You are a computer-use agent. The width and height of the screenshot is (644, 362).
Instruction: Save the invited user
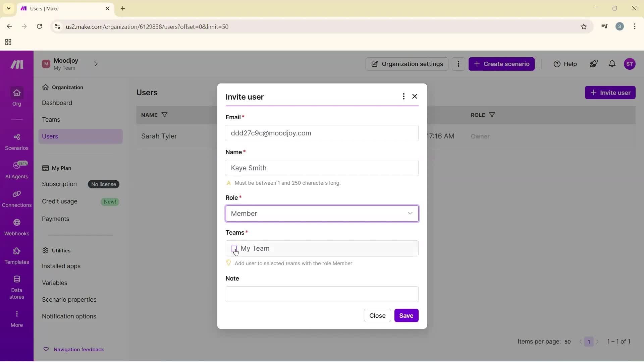(406, 315)
